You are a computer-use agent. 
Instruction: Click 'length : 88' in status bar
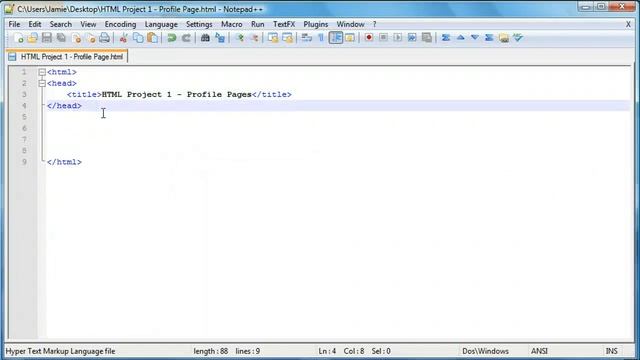point(211,351)
